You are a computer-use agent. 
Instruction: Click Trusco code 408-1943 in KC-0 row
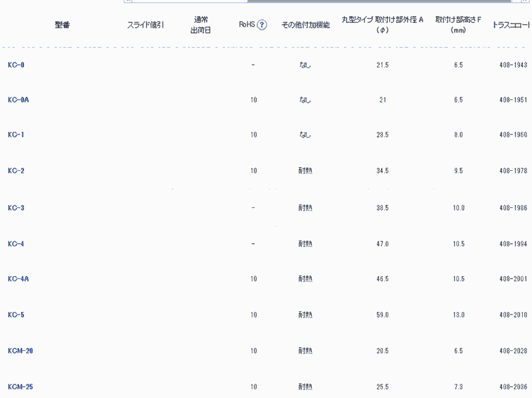point(513,65)
